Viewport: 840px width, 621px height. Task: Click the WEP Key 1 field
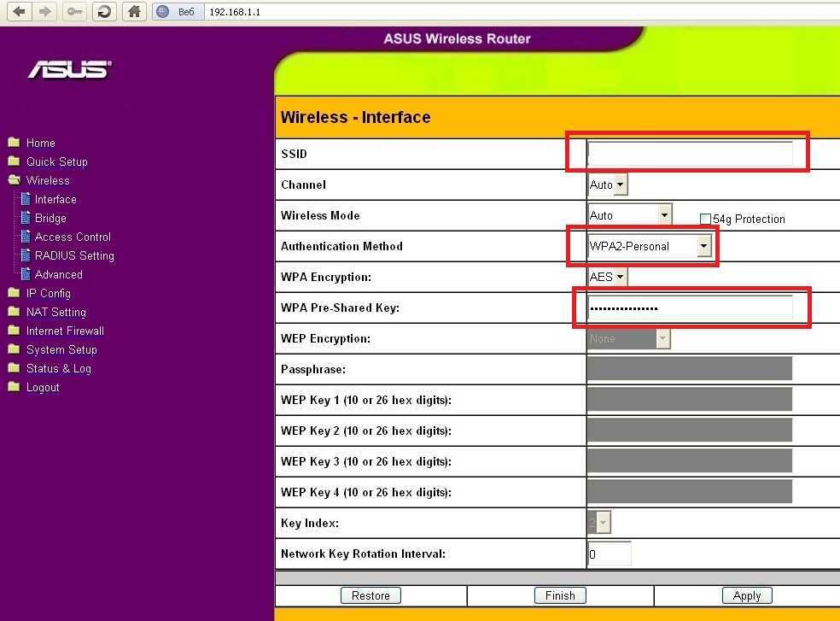point(690,400)
